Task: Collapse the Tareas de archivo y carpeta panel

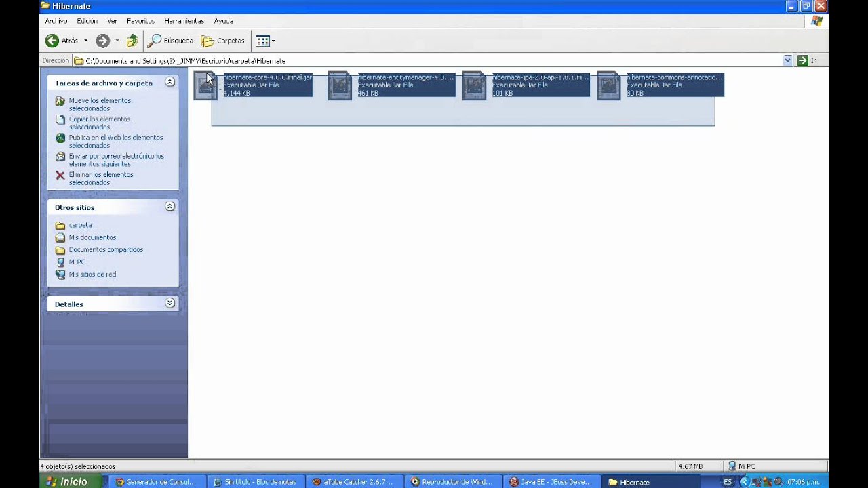Action: pyautogui.click(x=170, y=82)
